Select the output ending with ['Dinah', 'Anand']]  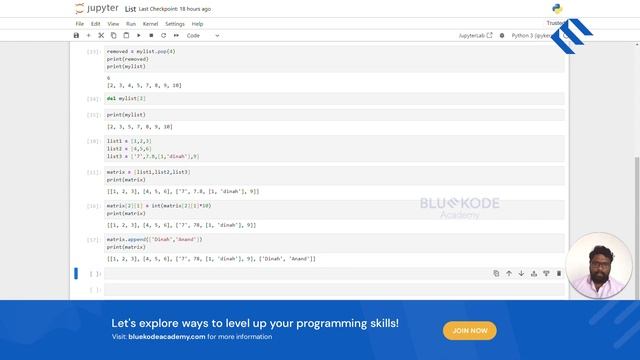(211, 259)
